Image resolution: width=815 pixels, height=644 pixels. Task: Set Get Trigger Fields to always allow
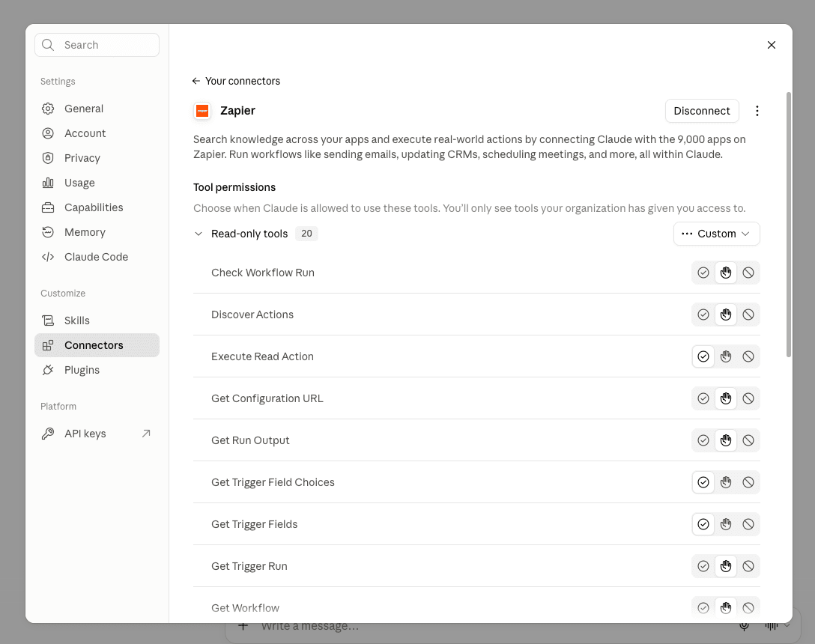tap(703, 524)
